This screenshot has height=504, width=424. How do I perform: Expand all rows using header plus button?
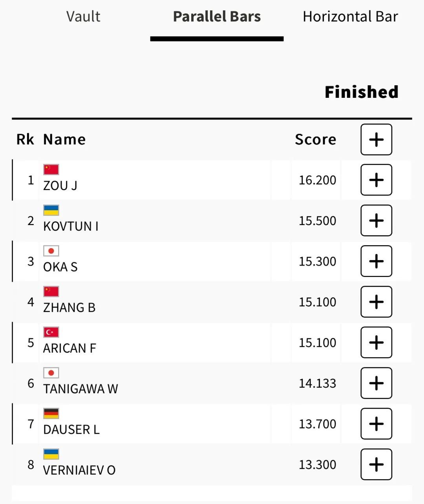click(376, 139)
